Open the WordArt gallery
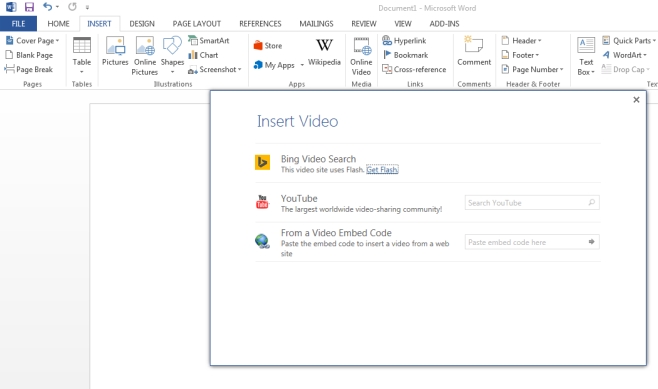 [x=624, y=55]
